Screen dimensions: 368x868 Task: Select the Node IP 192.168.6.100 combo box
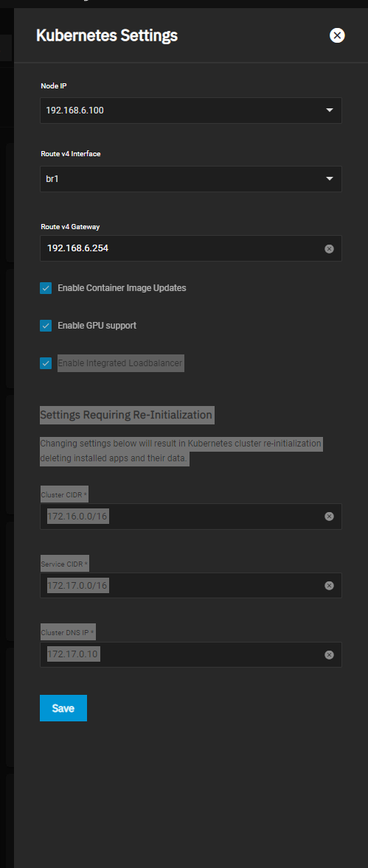point(191,111)
